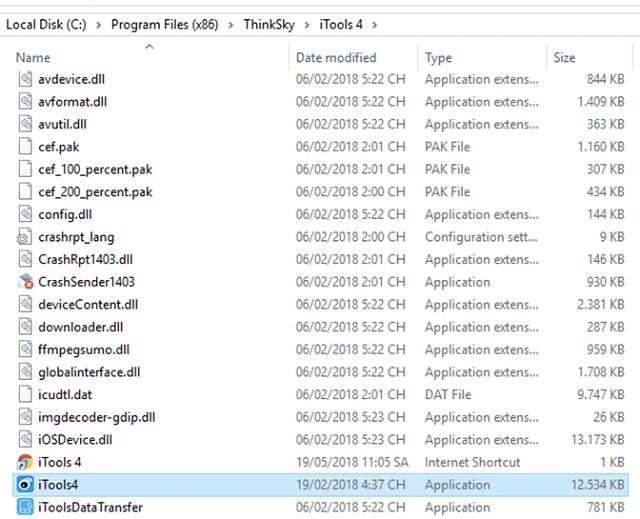Click the imgdecoder-gdip.dll file icon
Viewport: 640px width, 519px height.
click(x=25, y=417)
